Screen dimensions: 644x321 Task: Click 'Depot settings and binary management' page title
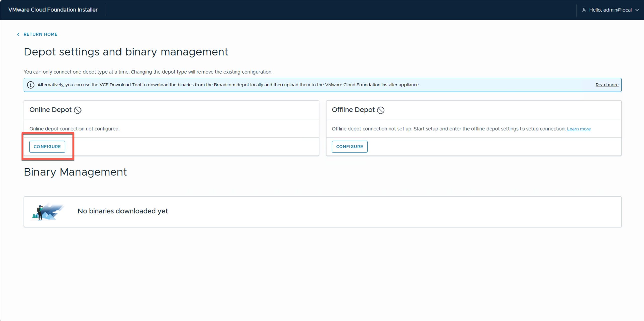[126, 52]
